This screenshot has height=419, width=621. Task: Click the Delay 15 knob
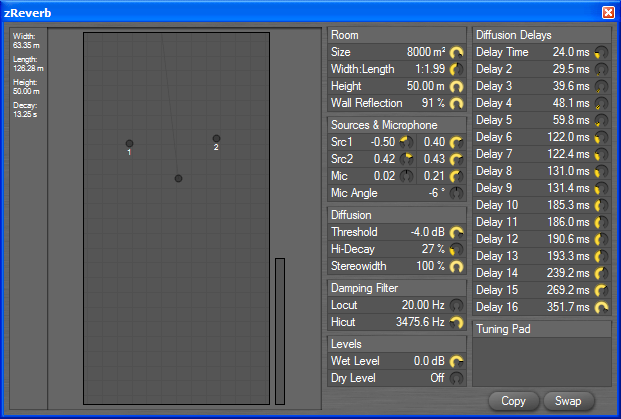pyautogui.click(x=601, y=290)
